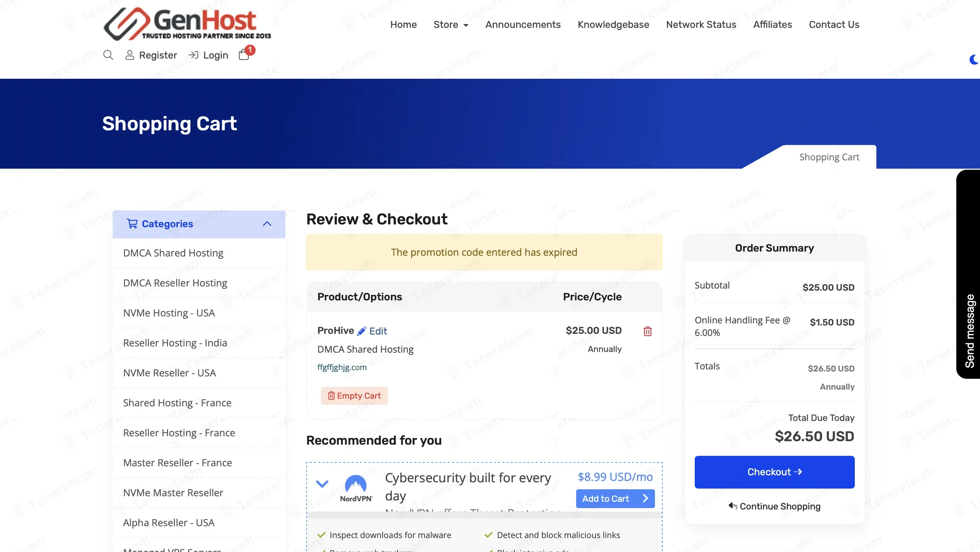Open Affiliates menu item

click(x=772, y=24)
